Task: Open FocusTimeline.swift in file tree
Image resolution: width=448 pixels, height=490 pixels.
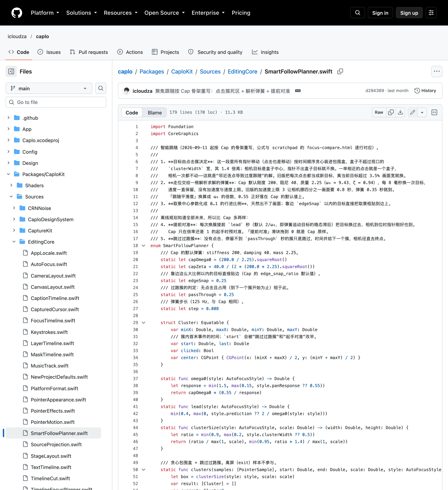Action: (53, 321)
